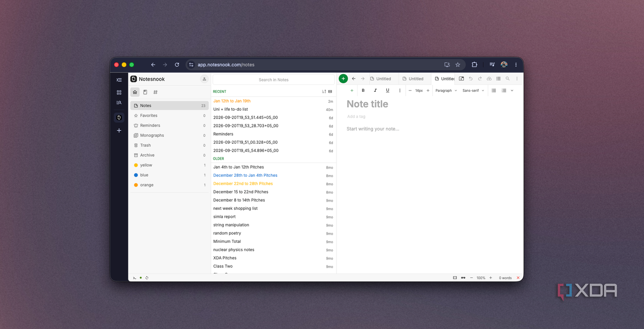This screenshot has width=644, height=329.
Task: Undo the last editor change
Action: click(x=471, y=78)
